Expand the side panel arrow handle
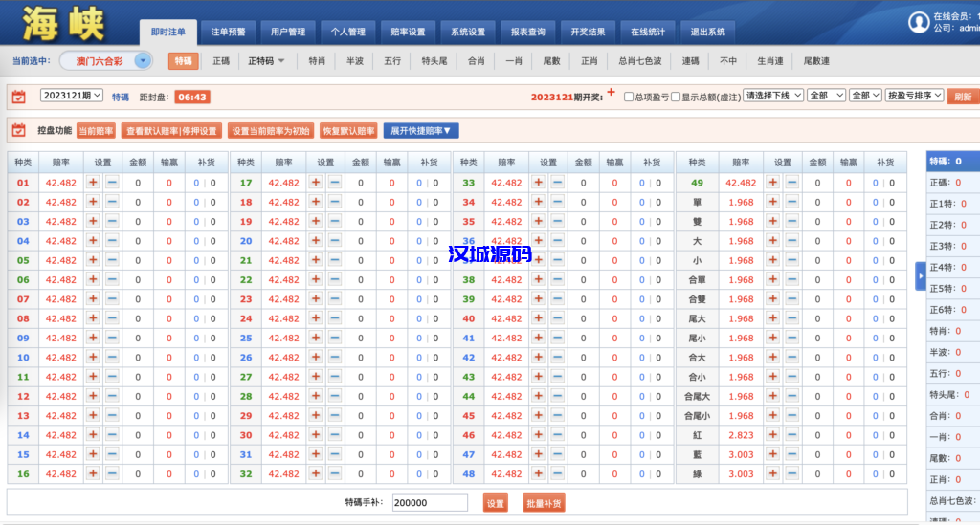The width and height of the screenshot is (980, 525). tap(920, 276)
